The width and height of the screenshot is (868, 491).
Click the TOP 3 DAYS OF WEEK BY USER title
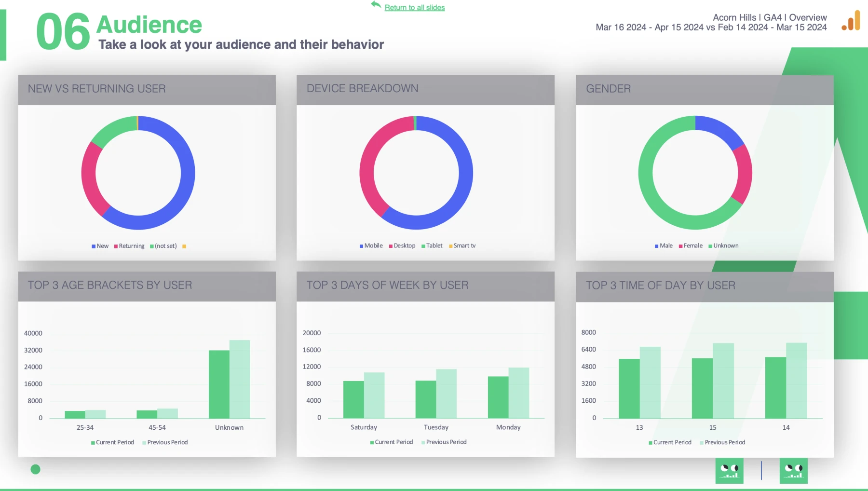pos(388,285)
